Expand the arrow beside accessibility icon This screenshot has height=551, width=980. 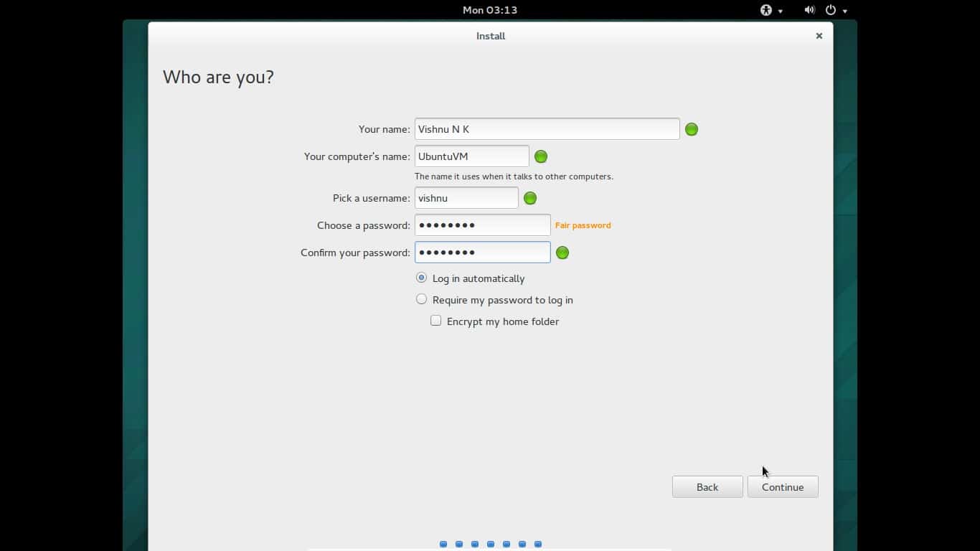point(781,11)
